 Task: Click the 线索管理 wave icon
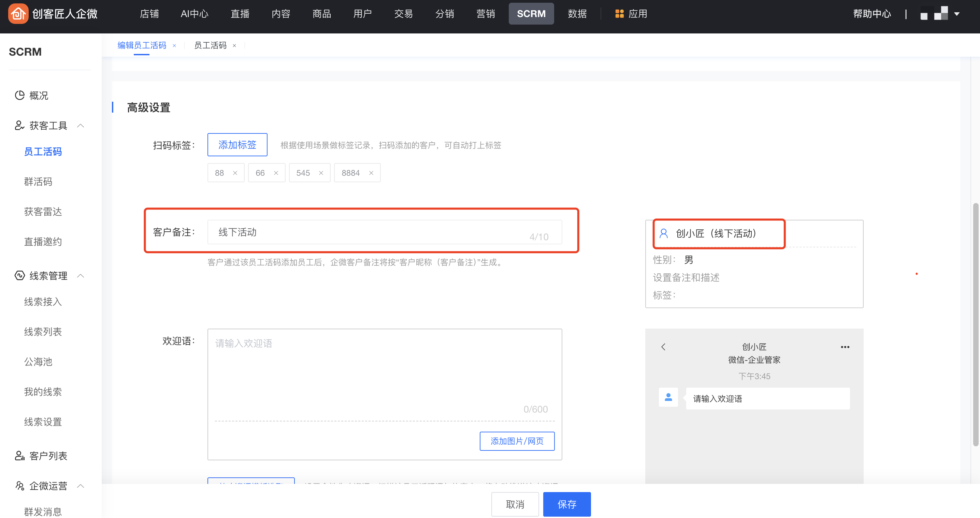click(x=19, y=275)
